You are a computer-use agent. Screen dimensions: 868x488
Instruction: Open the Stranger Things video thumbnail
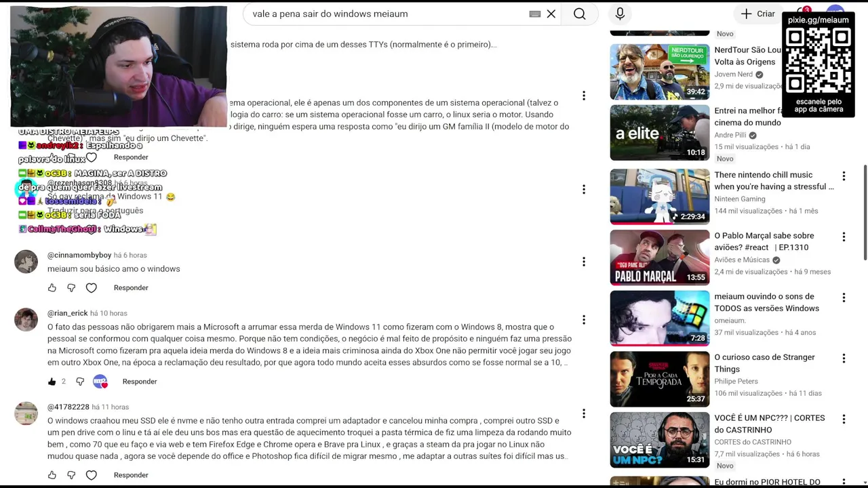tap(660, 379)
